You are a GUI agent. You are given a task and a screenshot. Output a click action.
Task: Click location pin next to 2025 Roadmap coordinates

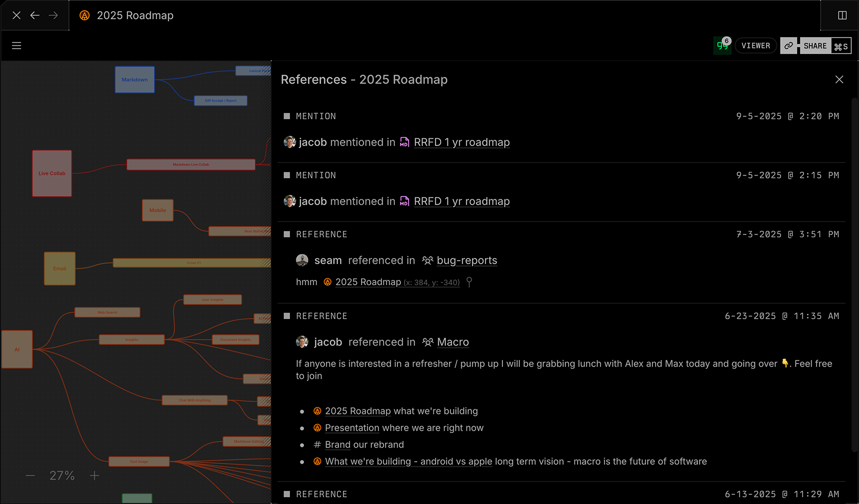(x=469, y=282)
